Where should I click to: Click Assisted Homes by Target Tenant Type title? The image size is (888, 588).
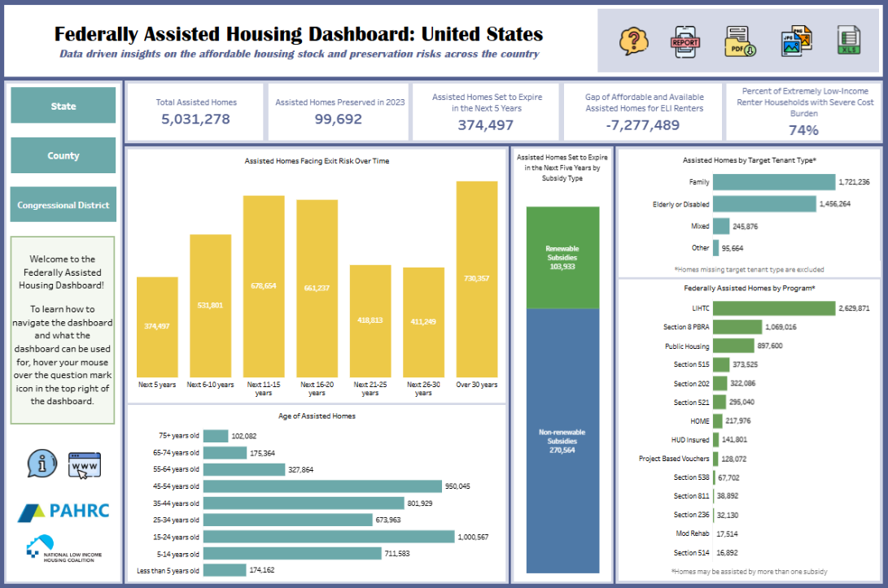click(750, 160)
